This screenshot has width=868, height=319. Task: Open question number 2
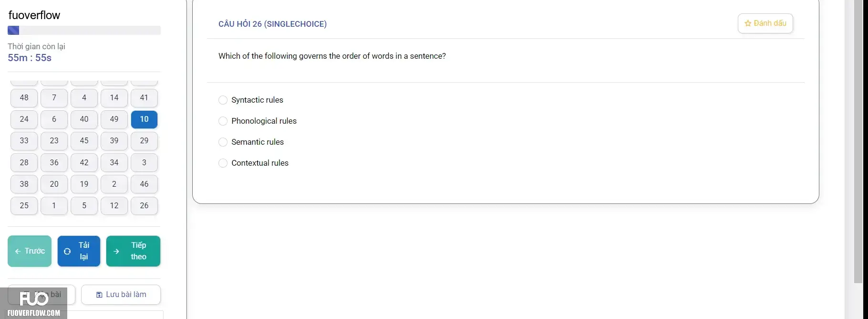click(114, 184)
